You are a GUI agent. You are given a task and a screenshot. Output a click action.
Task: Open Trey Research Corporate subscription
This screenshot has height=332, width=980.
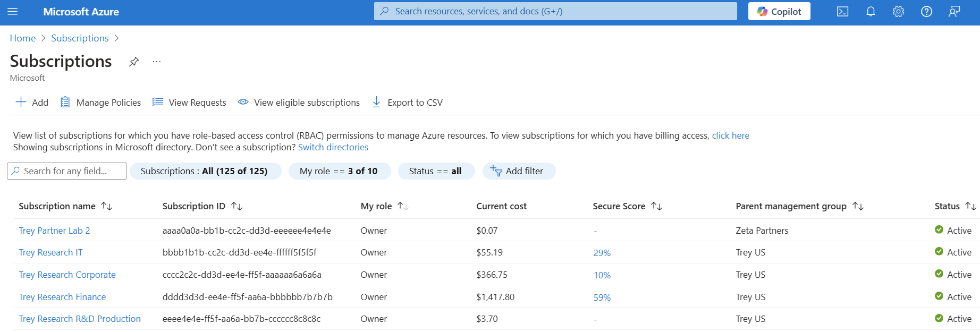tap(67, 275)
